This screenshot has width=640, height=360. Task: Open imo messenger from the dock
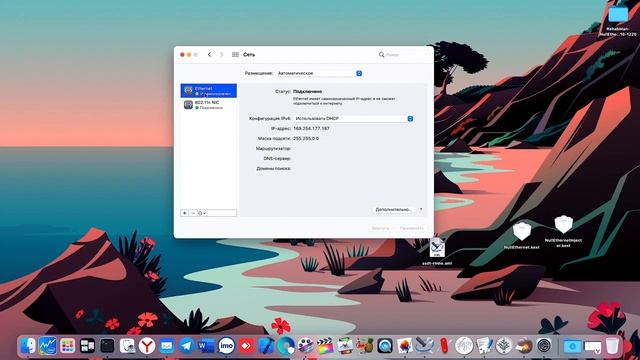click(226, 346)
